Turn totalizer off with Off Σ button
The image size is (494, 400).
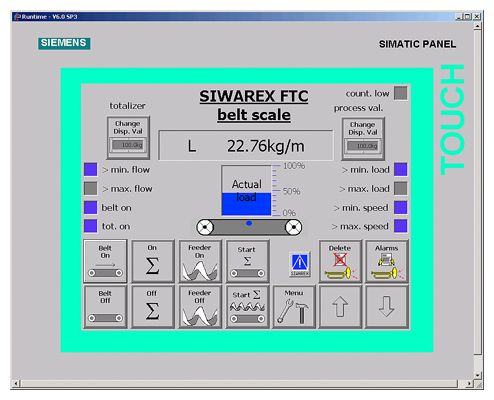click(153, 307)
